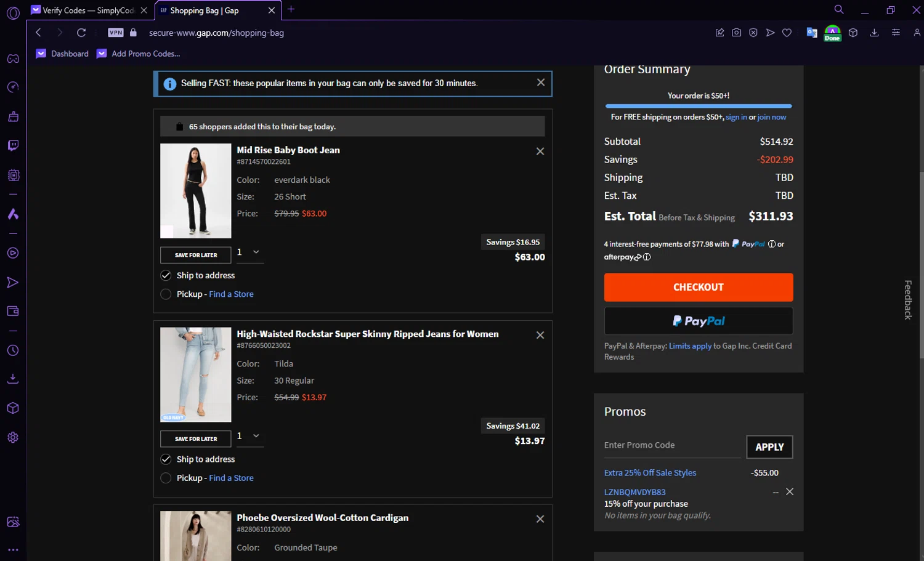Open the History clock sidebar icon
This screenshot has width=924, height=561.
coord(13,350)
